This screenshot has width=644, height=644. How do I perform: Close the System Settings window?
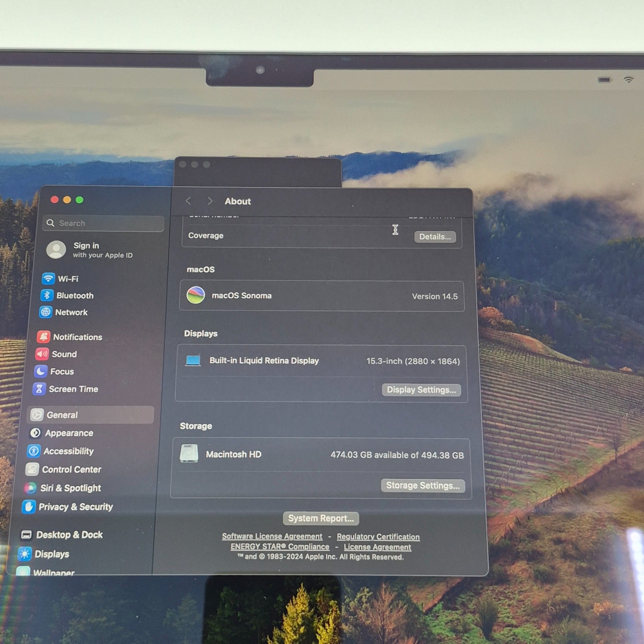(55, 200)
